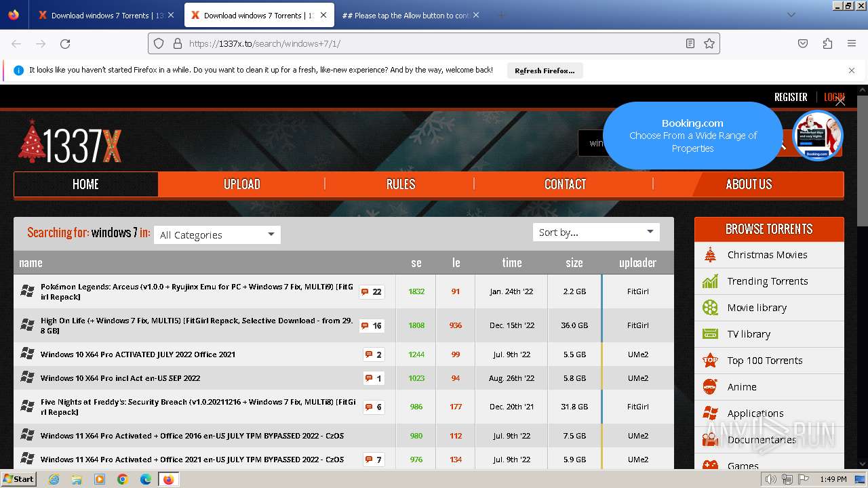The width and height of the screenshot is (868, 488).
Task: Open Windows 11 X64 Office 2021 torrent link
Action: point(192,460)
